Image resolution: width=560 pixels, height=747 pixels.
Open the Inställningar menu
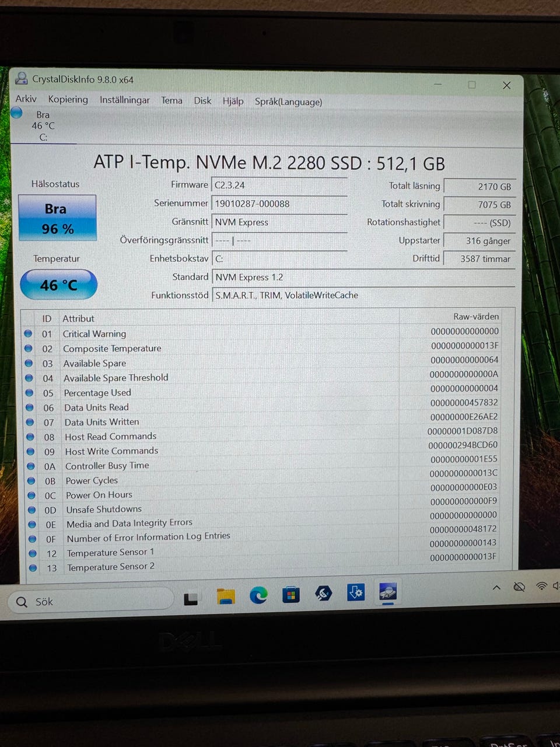pyautogui.click(x=124, y=100)
